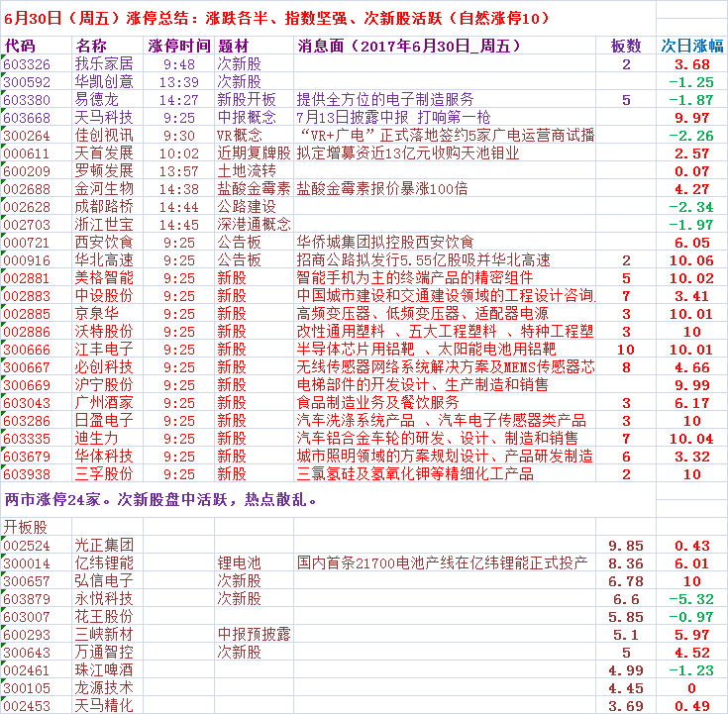This screenshot has width=728, height=714.
Task: Click 食品制造业务及餐饮服务 news cell
Action: (x=445, y=402)
